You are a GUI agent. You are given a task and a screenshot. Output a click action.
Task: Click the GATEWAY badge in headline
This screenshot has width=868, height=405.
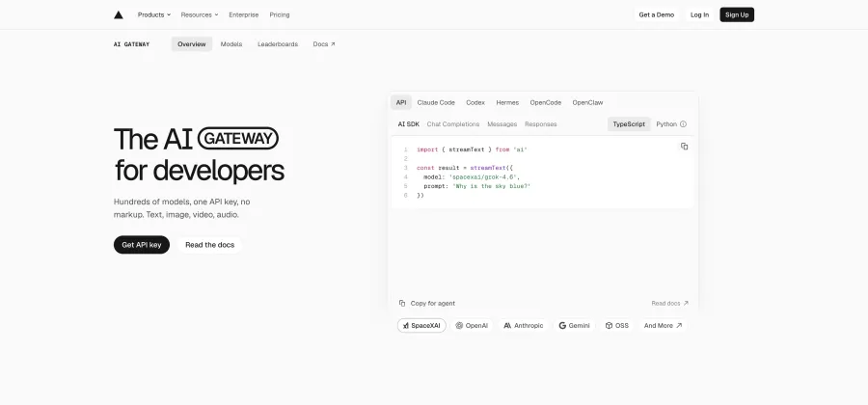coord(238,138)
